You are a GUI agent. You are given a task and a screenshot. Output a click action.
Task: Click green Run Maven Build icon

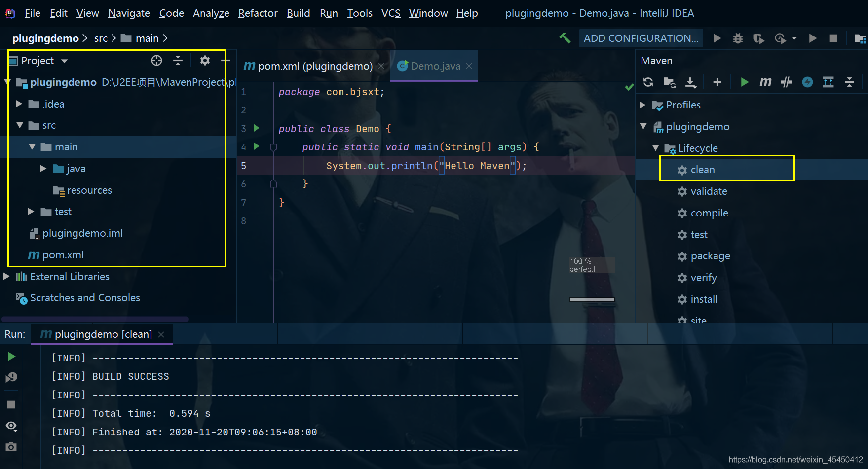pos(745,82)
